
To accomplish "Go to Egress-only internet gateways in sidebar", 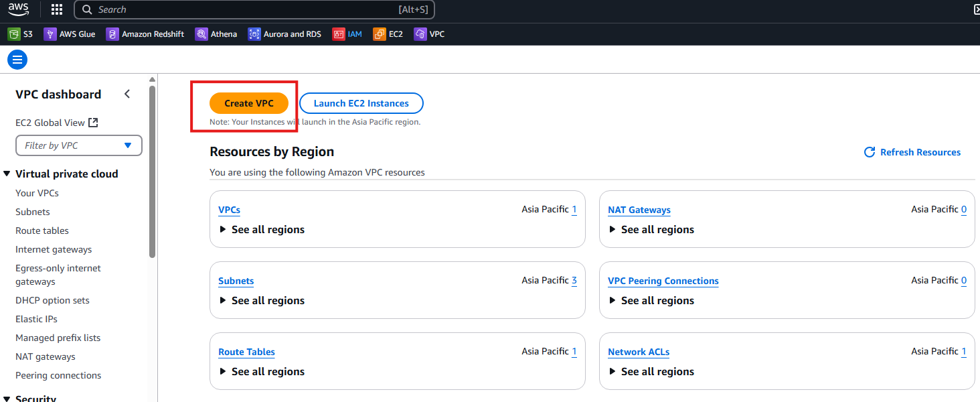I will point(58,275).
